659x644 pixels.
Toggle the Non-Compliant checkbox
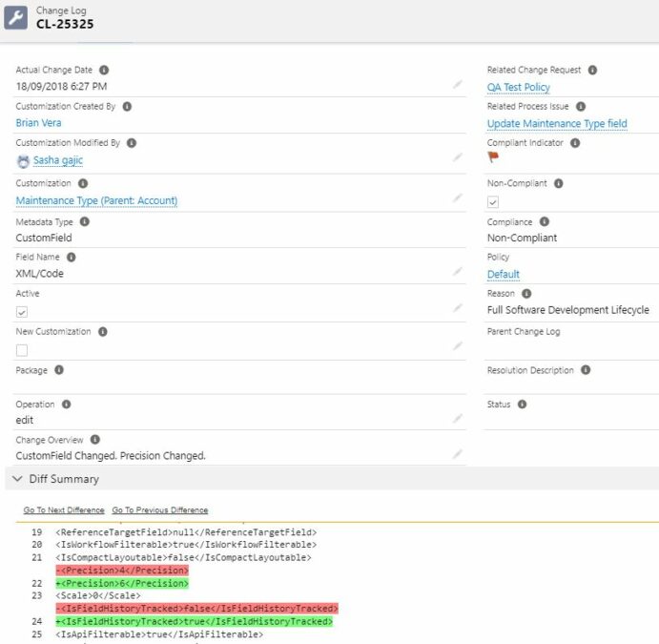point(493,202)
